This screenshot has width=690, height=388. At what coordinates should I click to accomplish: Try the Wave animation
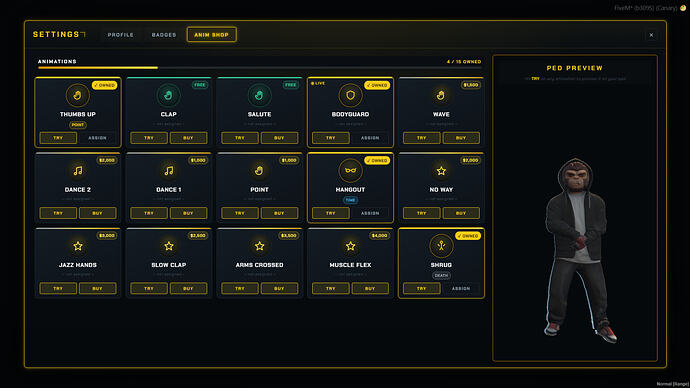click(x=422, y=138)
